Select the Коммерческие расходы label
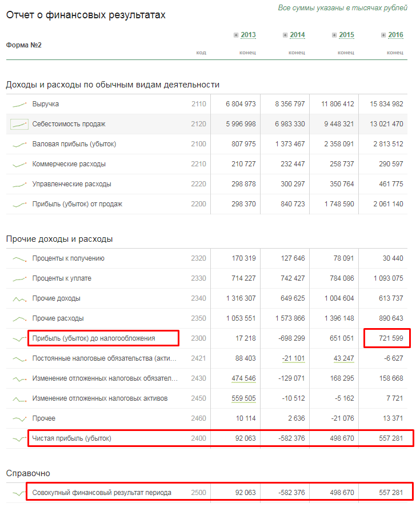 coord(69,164)
